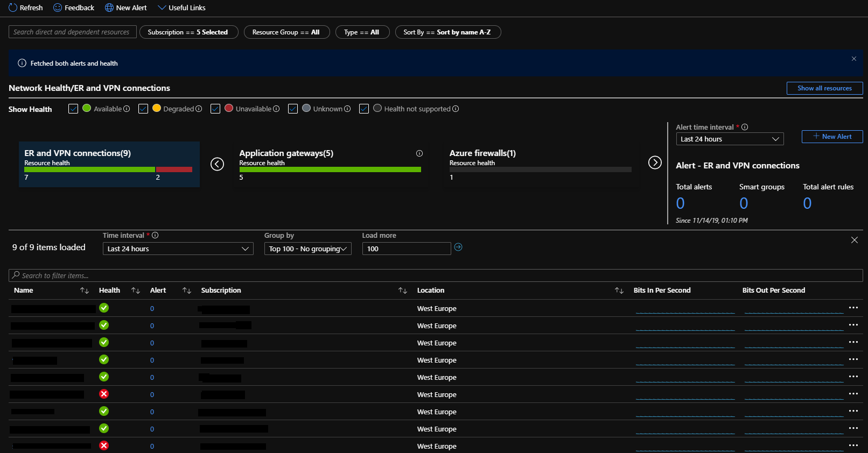Click New Alert in the top toolbar
Viewport: 868px width, 453px height.
click(125, 8)
